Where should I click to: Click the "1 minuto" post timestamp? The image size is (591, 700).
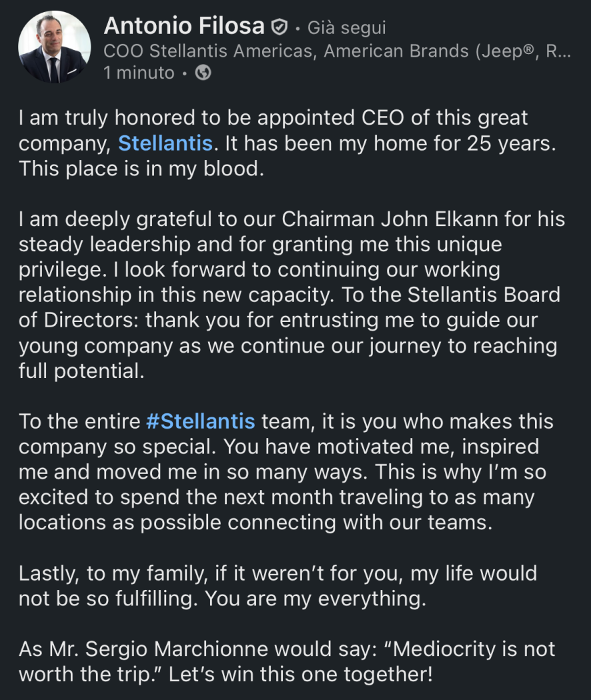(x=139, y=73)
